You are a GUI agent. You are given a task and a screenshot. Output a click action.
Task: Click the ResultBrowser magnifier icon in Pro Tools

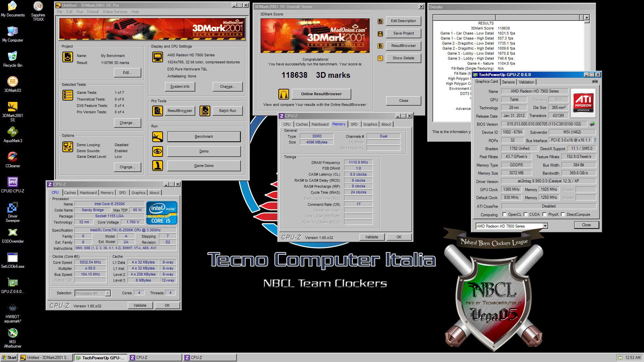(157, 111)
